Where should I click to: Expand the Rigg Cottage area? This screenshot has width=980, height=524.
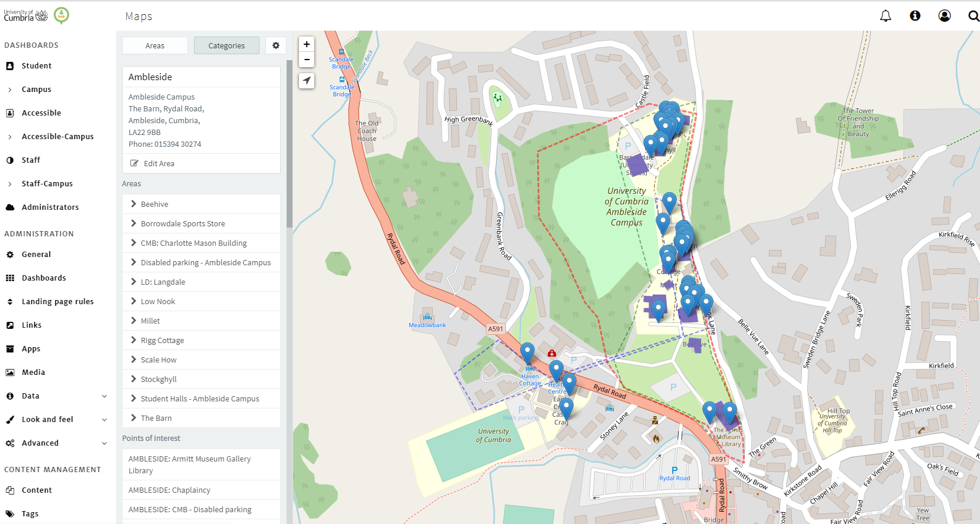[201, 340]
